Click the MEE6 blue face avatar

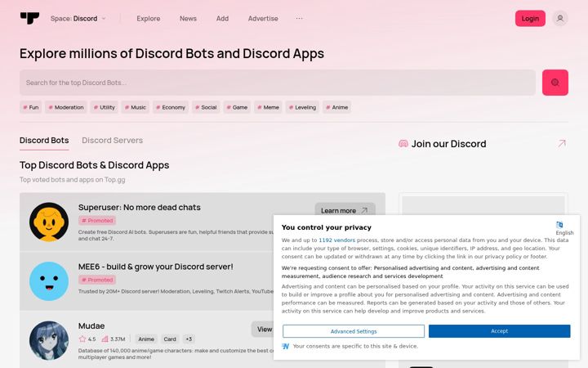click(x=49, y=281)
